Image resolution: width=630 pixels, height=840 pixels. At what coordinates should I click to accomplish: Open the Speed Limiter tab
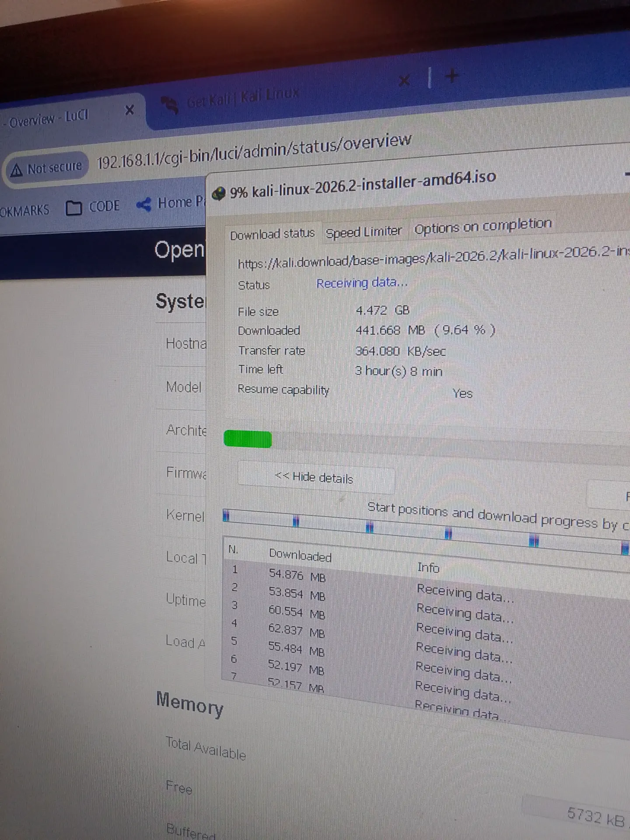tap(364, 231)
